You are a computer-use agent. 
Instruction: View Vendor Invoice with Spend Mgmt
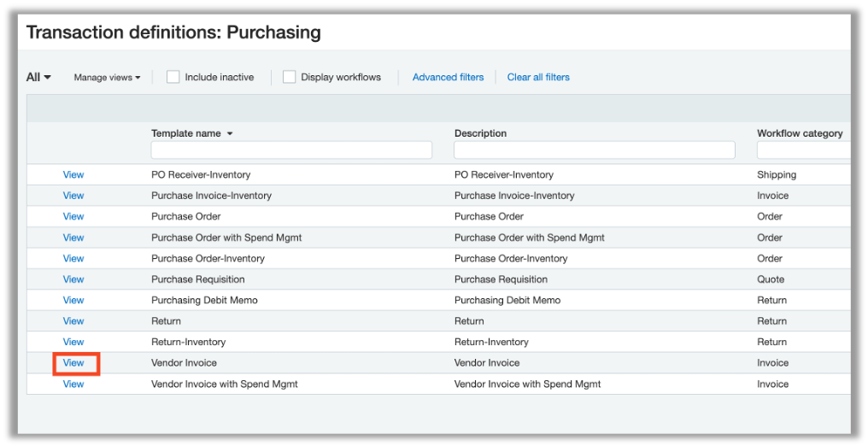pos(73,384)
